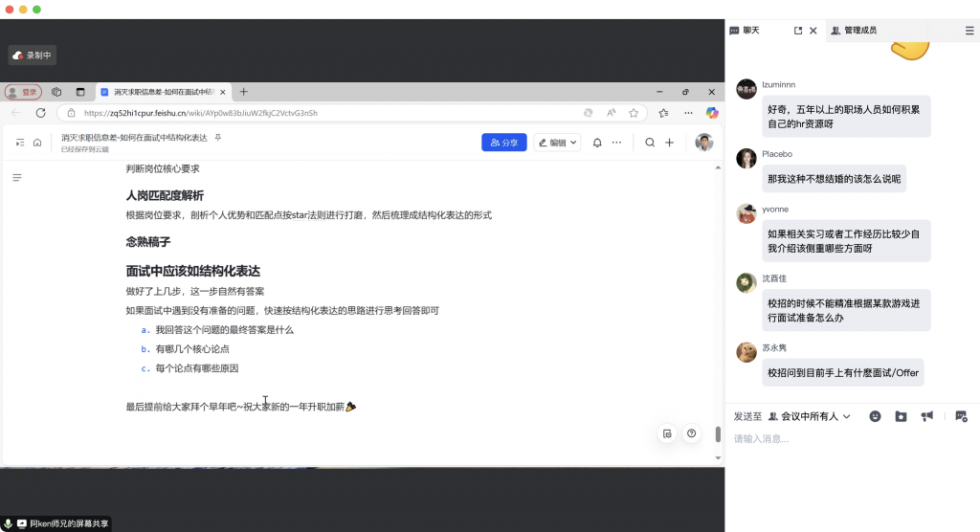The height and width of the screenshot is (532, 980).
Task: Click the help question mark button
Action: pyautogui.click(x=691, y=433)
